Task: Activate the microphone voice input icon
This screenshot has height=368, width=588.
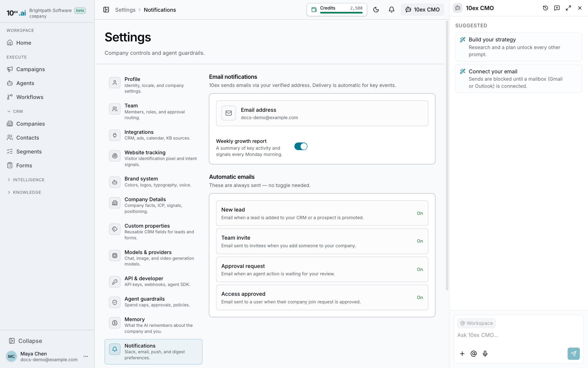Action: [485, 354]
